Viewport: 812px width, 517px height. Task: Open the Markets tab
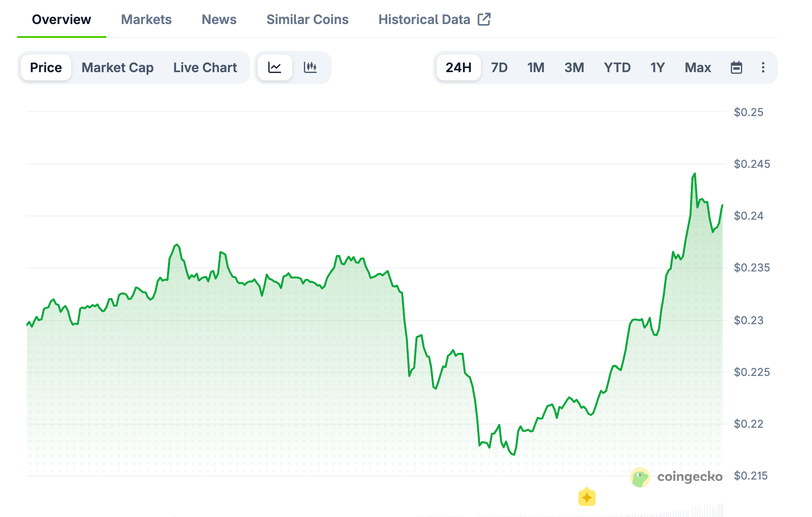[x=146, y=19]
